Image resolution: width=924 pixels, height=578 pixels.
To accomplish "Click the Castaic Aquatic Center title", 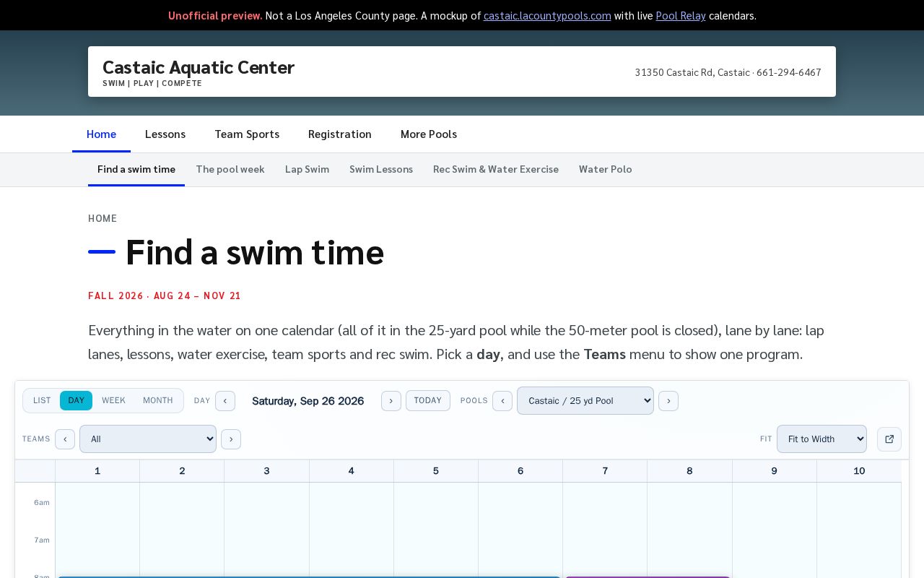I will pyautogui.click(x=199, y=67).
